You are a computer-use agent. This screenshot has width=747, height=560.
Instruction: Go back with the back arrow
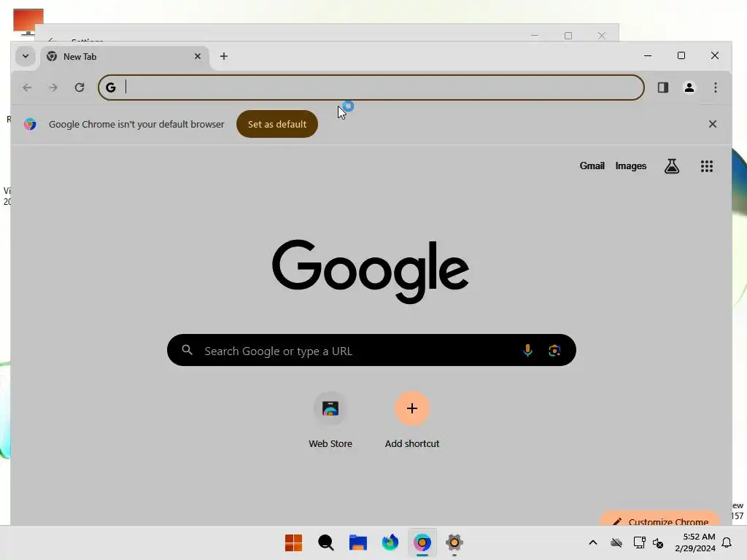(27, 87)
